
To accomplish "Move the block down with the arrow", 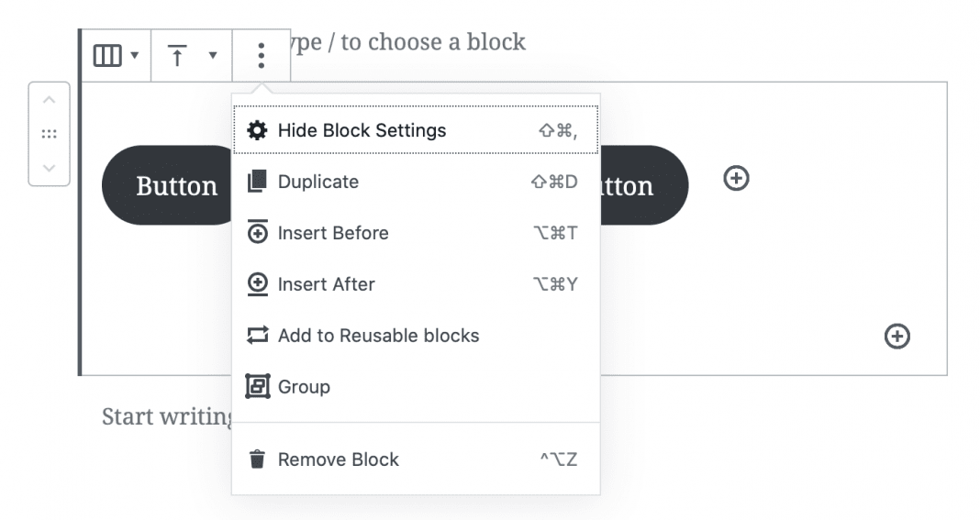I will click(x=50, y=168).
